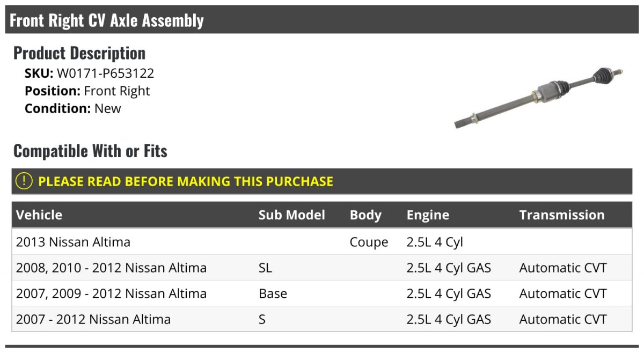Click the Front Right CV Axle Assembly title
Screen dimensions: 644x353
[x=107, y=20]
